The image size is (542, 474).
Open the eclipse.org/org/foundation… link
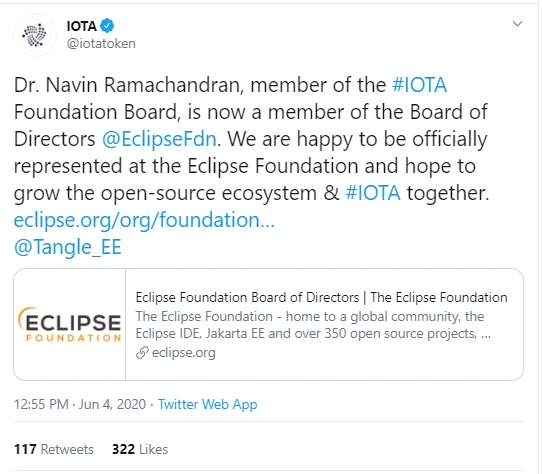tap(144, 220)
